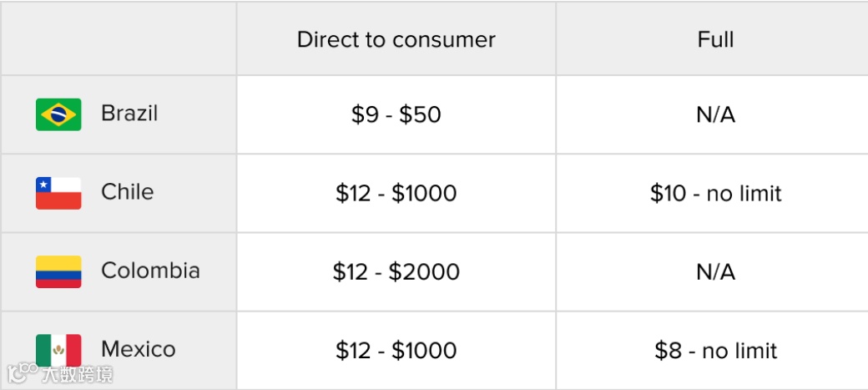The image size is (868, 390).
Task: Click the Mexico country label
Action: point(139,349)
